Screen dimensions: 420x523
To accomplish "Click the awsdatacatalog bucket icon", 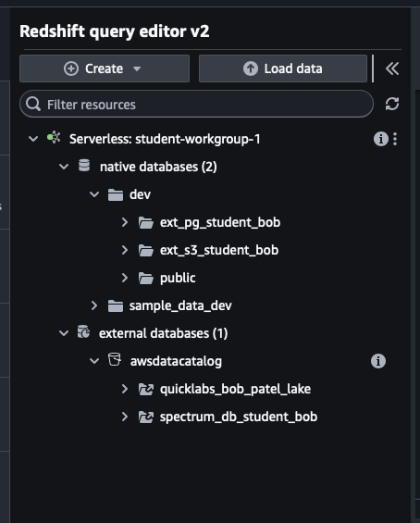I will (115, 359).
